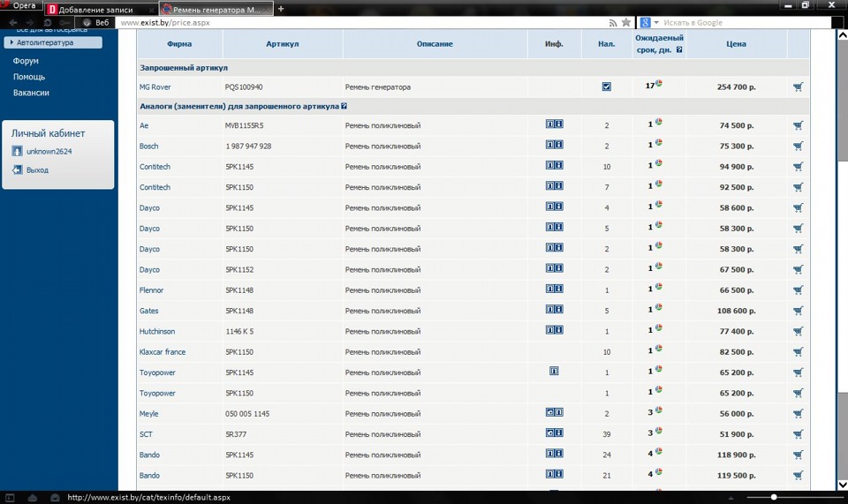Adjust the zoom slider in the status bar
Image resolution: width=848 pixels, height=504 pixels.
(774, 497)
